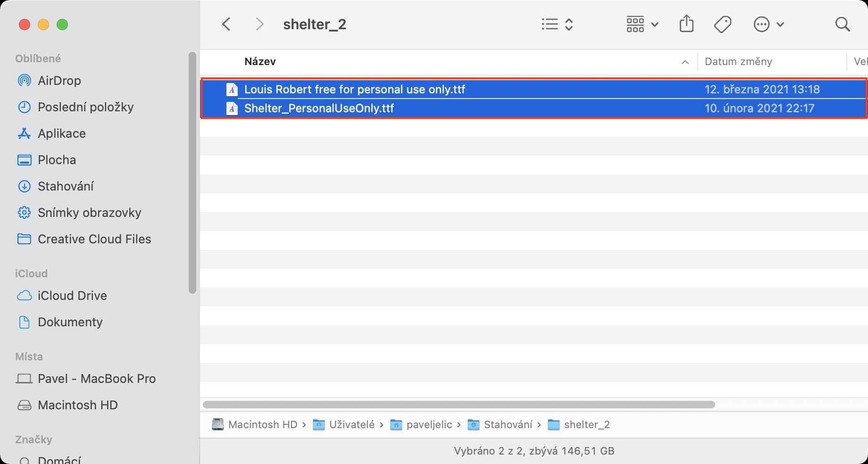Image resolution: width=868 pixels, height=464 pixels.
Task: Click the horizontal scrollbar of file list
Action: click(459, 405)
